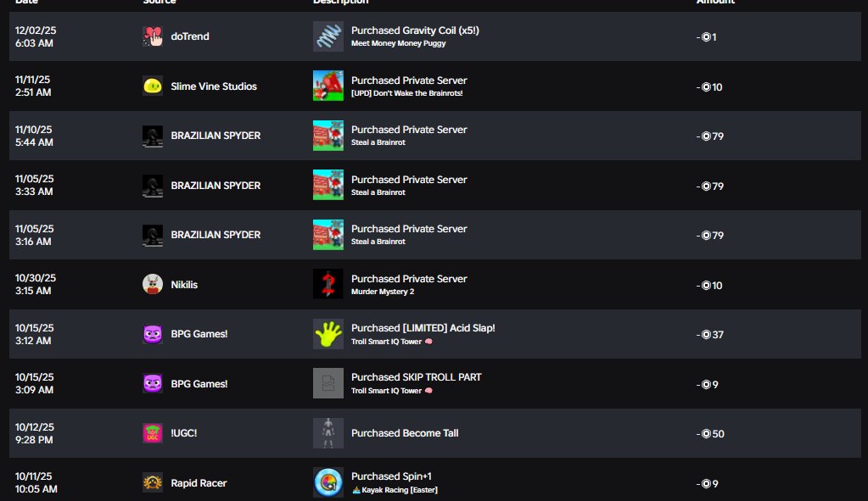This screenshot has width=868, height=501.
Task: Click the -37 amount for Acid Slap
Action: pyautogui.click(x=709, y=335)
